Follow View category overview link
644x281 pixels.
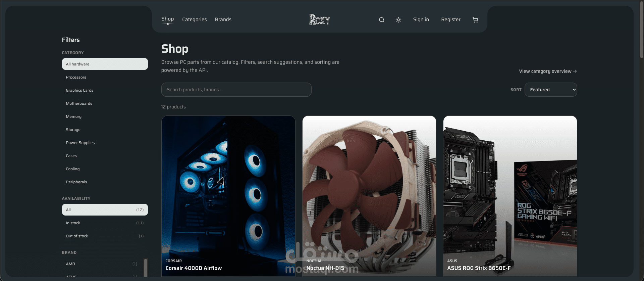[548, 71]
